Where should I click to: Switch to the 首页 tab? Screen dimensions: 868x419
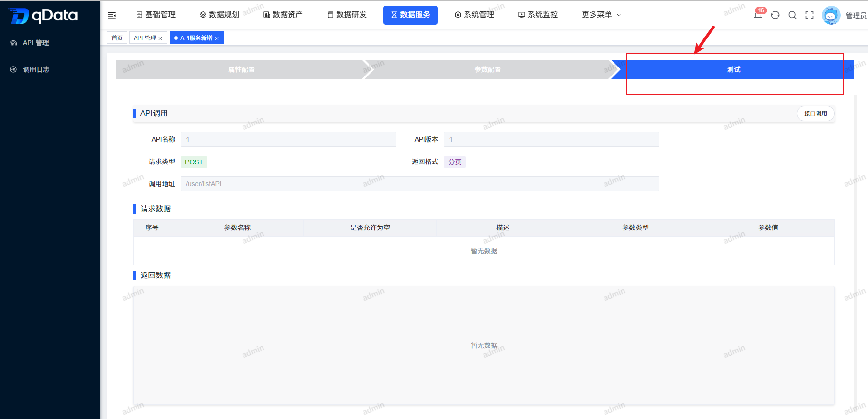[x=117, y=38]
